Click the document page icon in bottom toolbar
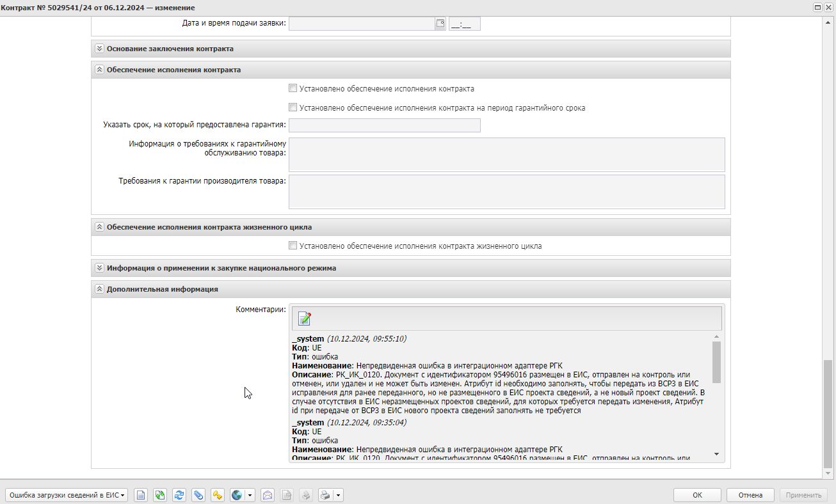This screenshot has height=504, width=836. coord(141,495)
